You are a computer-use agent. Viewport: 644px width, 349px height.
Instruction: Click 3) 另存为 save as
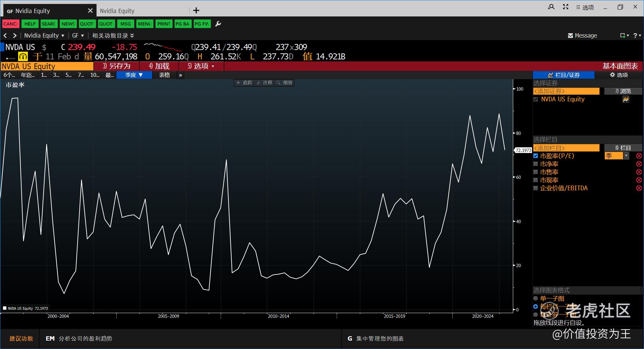(116, 66)
